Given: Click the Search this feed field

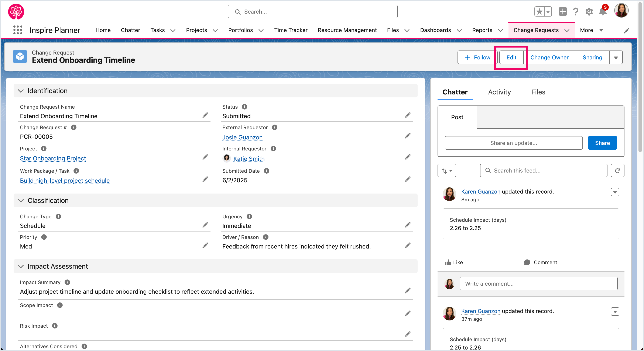Looking at the screenshot, I should pos(544,171).
